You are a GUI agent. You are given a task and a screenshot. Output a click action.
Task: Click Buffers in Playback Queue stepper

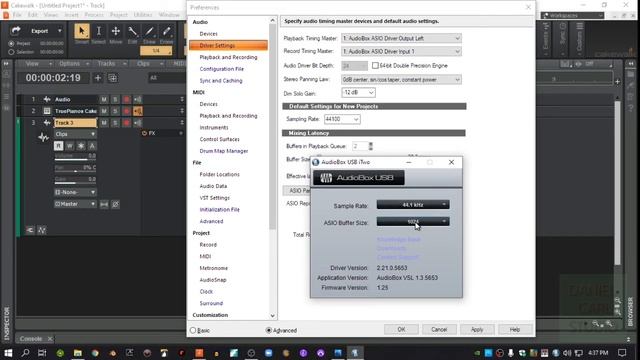(371, 146)
